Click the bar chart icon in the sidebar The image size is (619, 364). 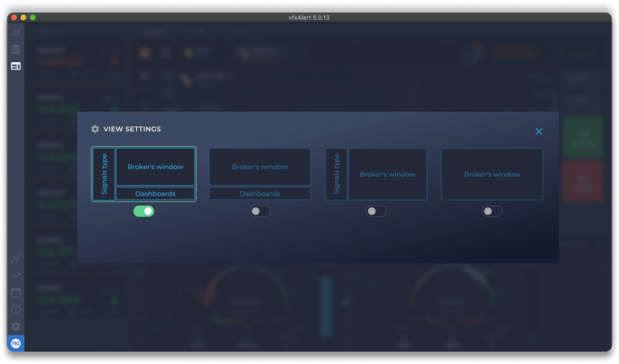(16, 31)
